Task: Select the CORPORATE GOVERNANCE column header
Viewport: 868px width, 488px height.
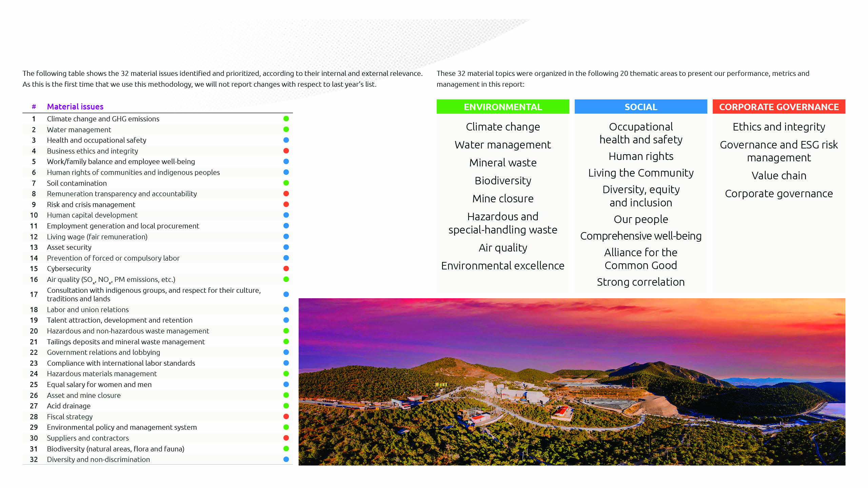Action: [x=779, y=107]
